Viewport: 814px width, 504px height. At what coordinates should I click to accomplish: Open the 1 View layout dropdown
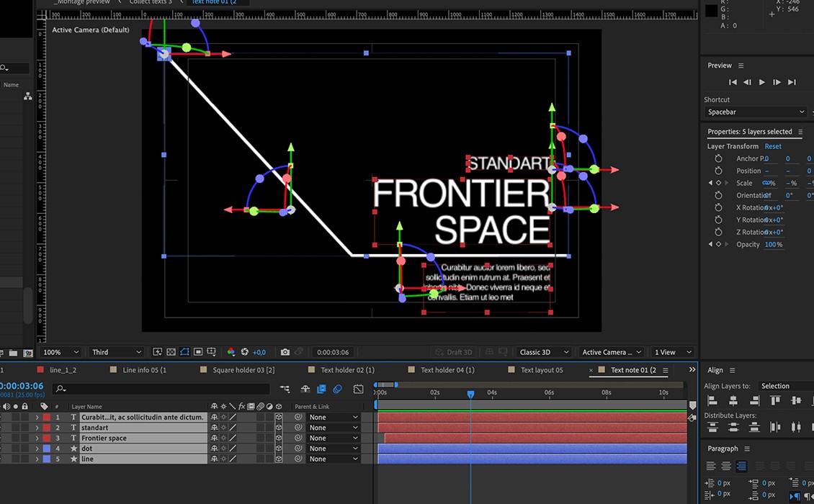[x=673, y=352]
